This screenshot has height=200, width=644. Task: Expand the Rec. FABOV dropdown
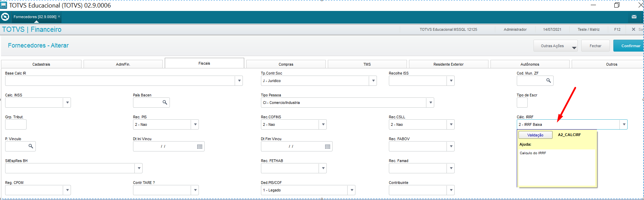[x=451, y=146]
